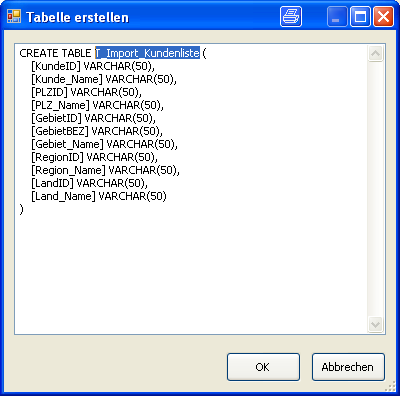Click the vertical scrollbar track
The image size is (400, 396).
[x=376, y=189]
